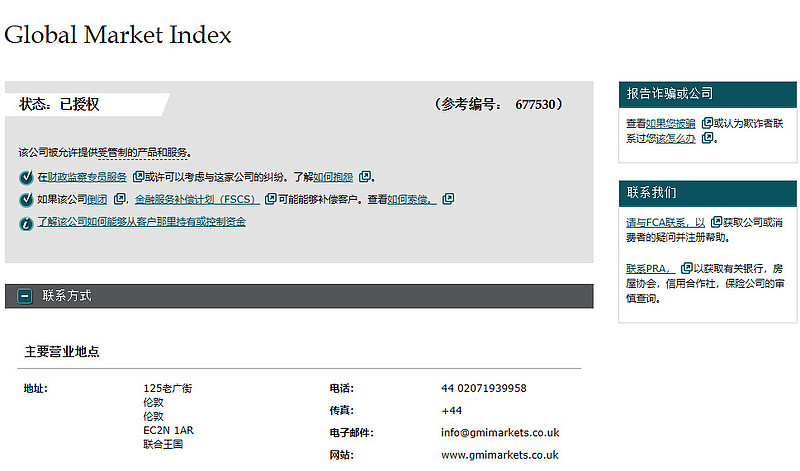The height and width of the screenshot is (471, 800).
Task: Click the 状态:已授权 status label
Action: pyautogui.click(x=59, y=104)
